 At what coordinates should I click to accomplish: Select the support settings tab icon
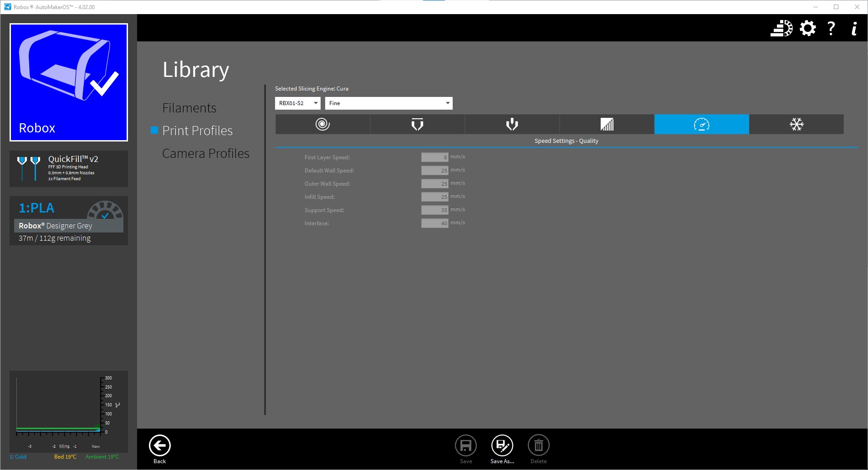(512, 124)
